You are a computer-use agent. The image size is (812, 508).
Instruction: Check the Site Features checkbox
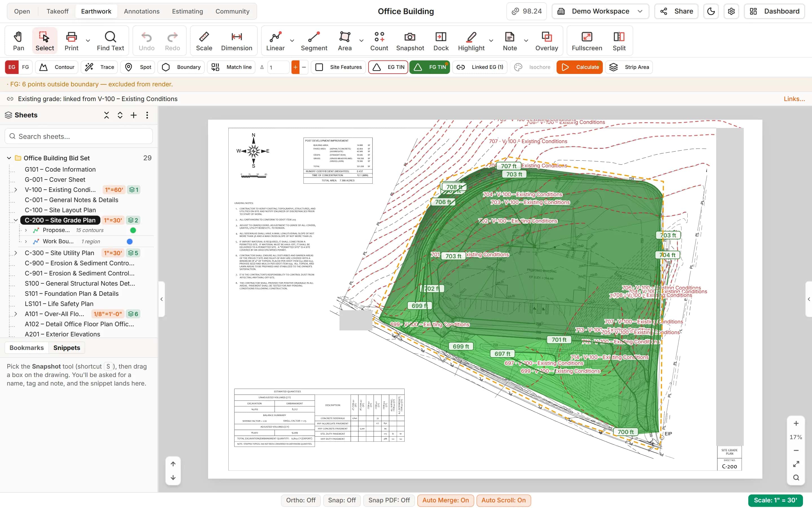point(319,67)
